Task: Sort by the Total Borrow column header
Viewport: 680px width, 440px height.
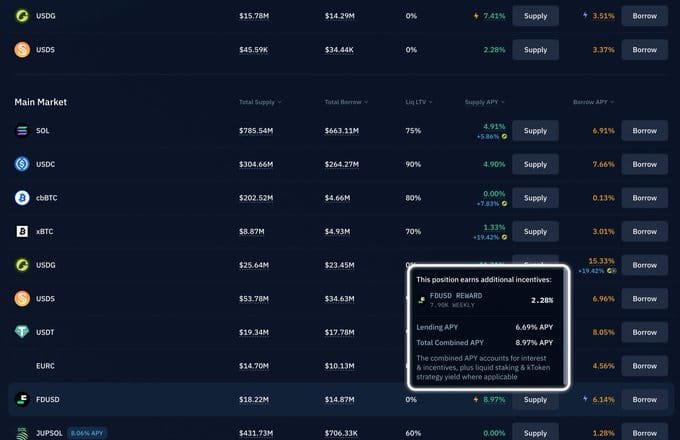Action: coord(346,102)
